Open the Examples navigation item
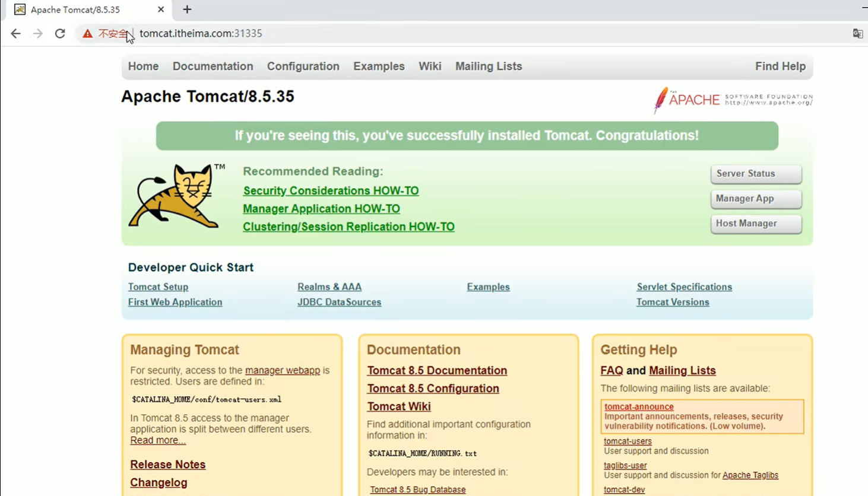 click(x=379, y=66)
